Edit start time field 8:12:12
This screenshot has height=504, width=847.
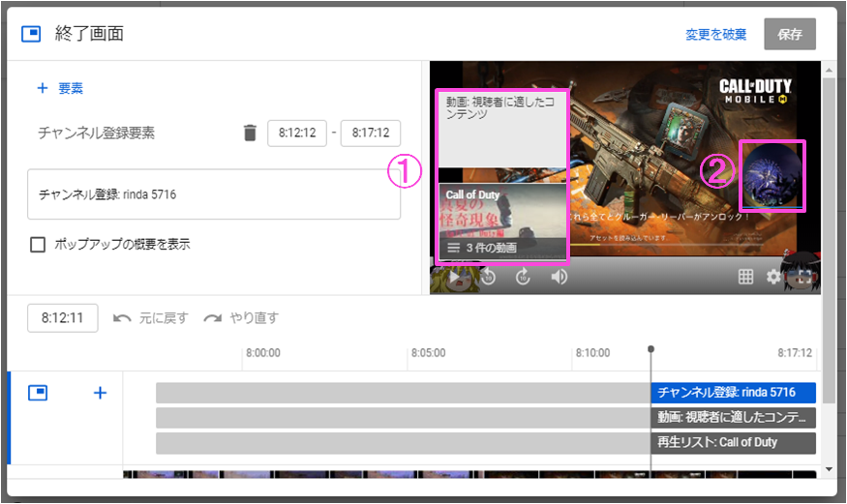click(297, 133)
